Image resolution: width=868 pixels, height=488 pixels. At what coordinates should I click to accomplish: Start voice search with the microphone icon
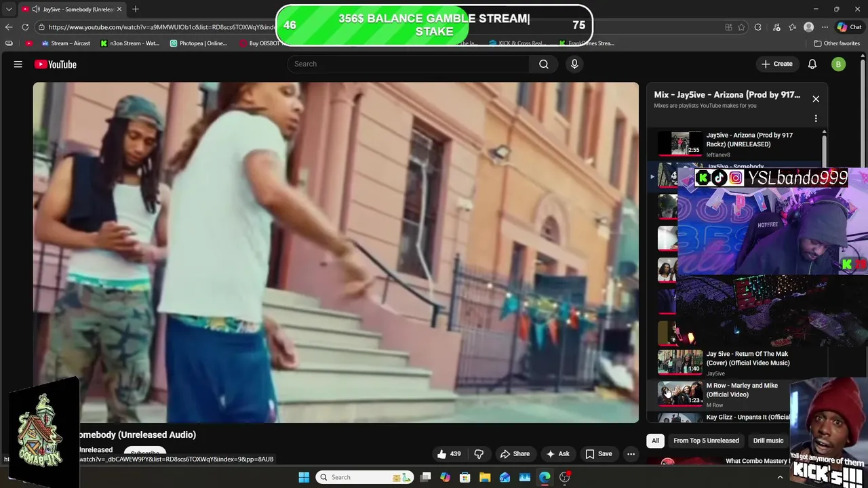(x=574, y=64)
